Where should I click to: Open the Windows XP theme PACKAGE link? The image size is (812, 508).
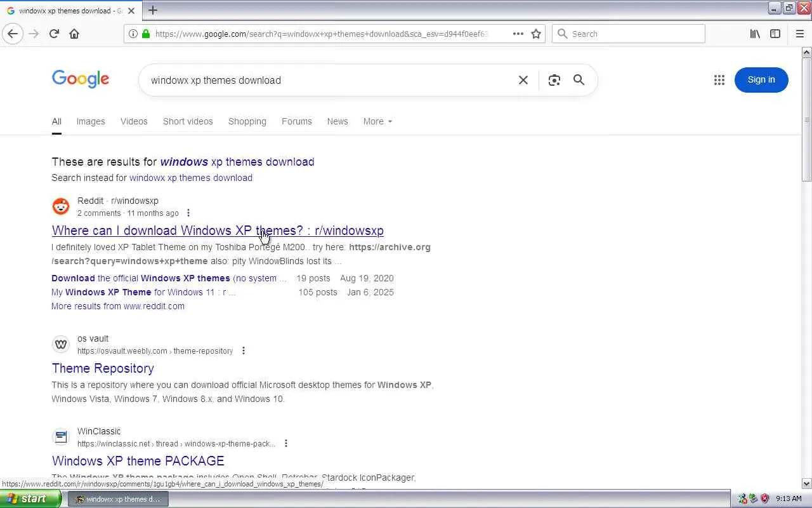coord(138,461)
